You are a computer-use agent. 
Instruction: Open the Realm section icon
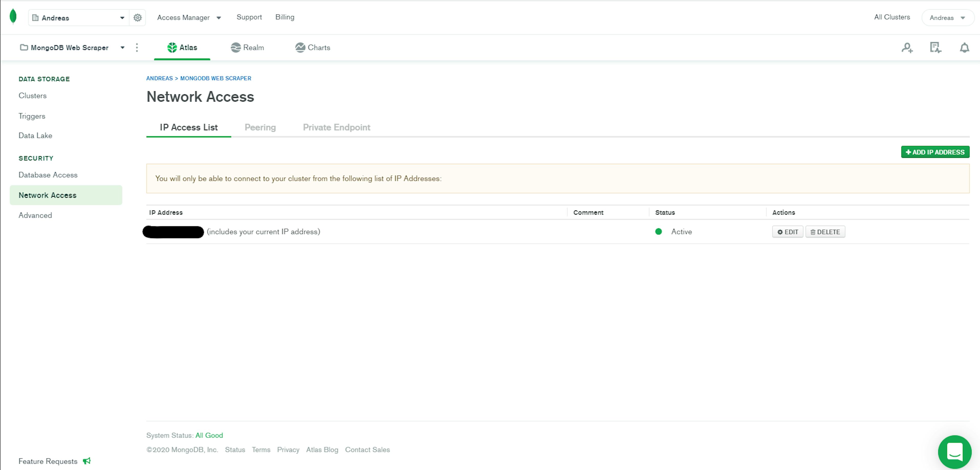pyautogui.click(x=236, y=47)
